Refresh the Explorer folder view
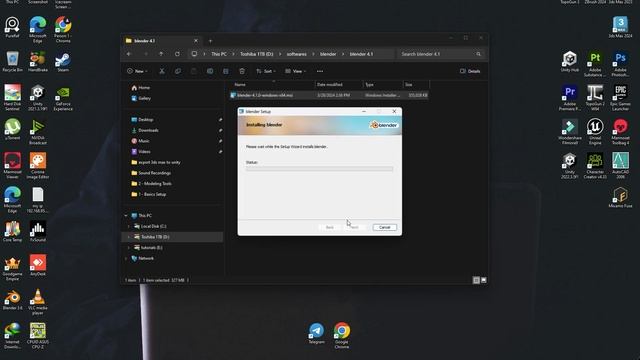 click(x=177, y=54)
